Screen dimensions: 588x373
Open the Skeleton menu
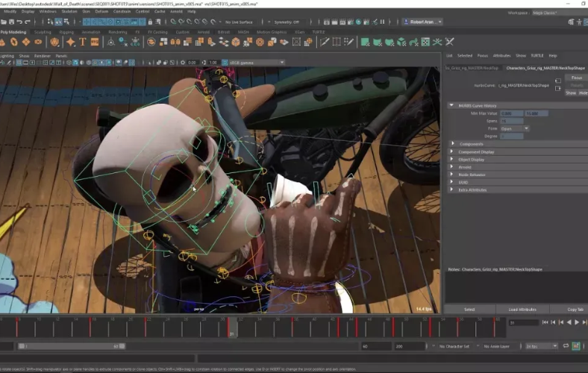pyautogui.click(x=69, y=11)
